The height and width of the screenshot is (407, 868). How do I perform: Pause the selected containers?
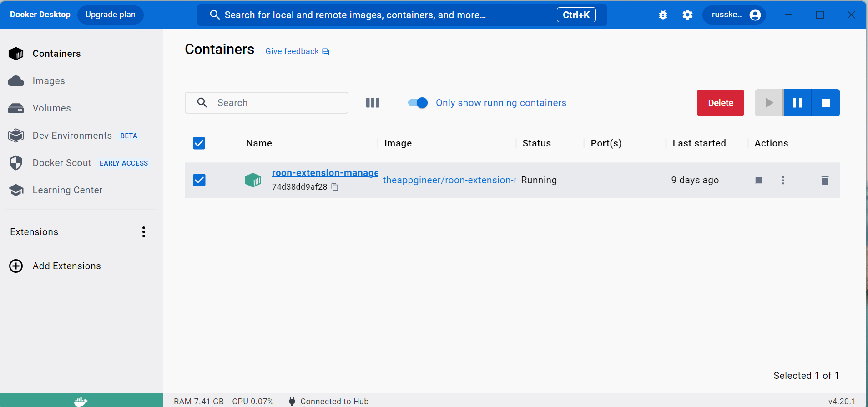tap(797, 103)
